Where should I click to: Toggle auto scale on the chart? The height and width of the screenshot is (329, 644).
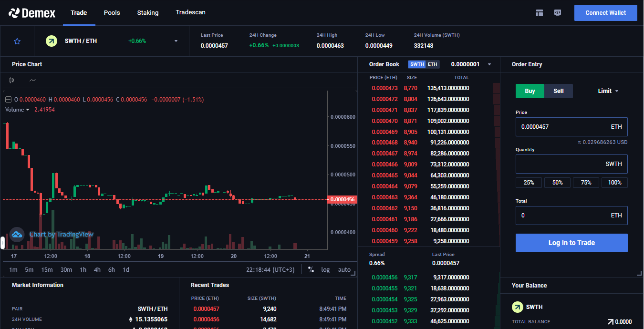pos(344,270)
